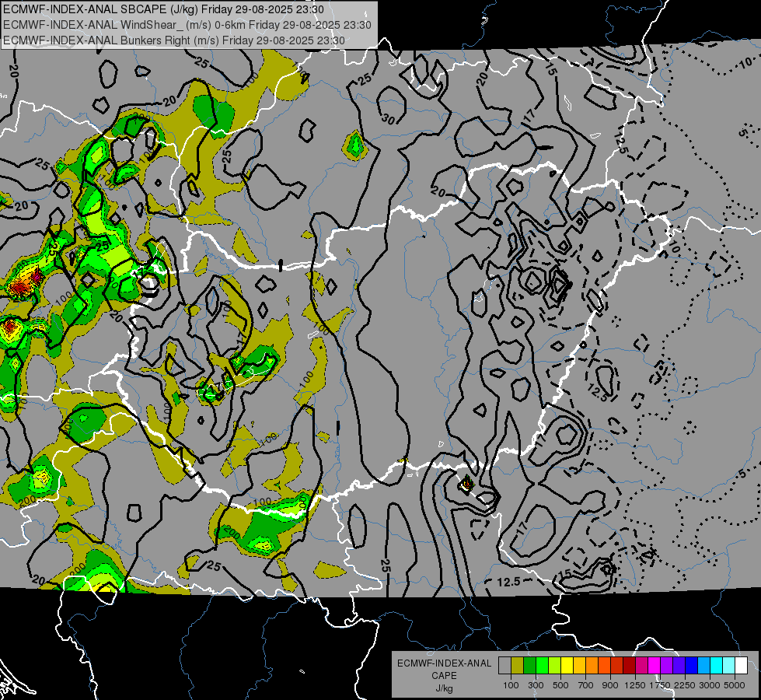Click the CAPE label in the legend
The height and width of the screenshot is (700, 761).
[x=444, y=675]
